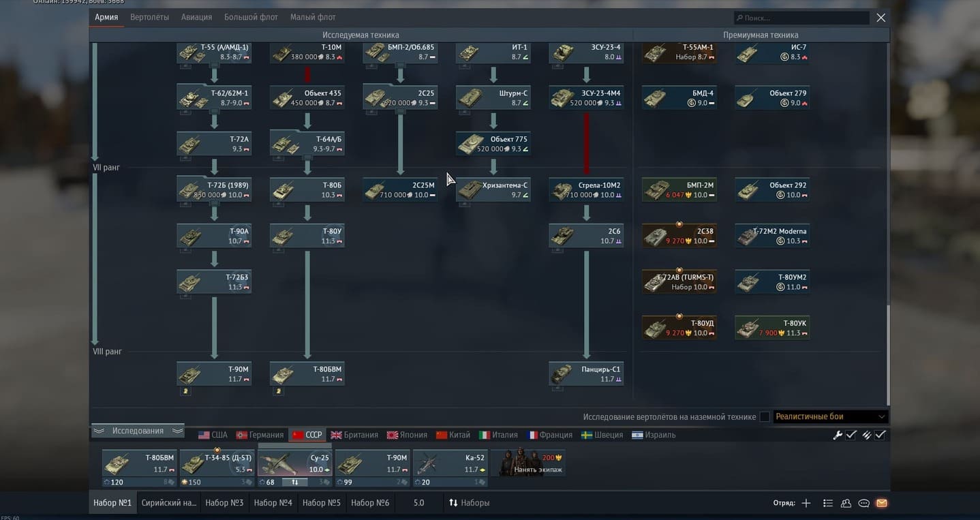Switch to the Вертолёты tab

click(149, 17)
